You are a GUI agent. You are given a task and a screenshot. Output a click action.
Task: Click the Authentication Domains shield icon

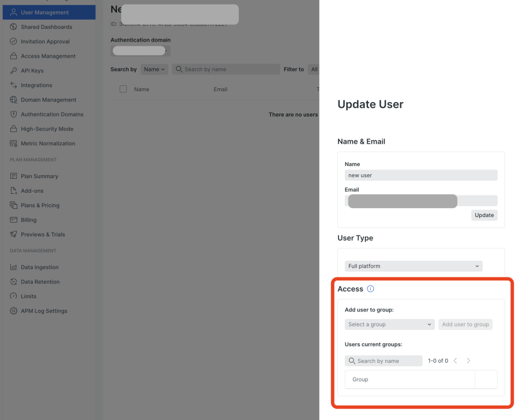(x=12, y=114)
